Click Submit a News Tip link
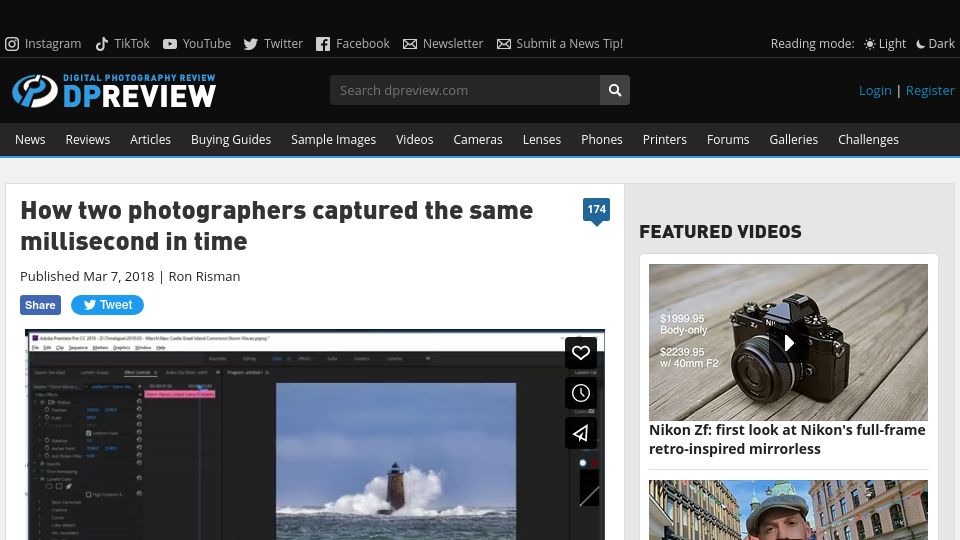The width and height of the screenshot is (960, 540). click(x=560, y=43)
